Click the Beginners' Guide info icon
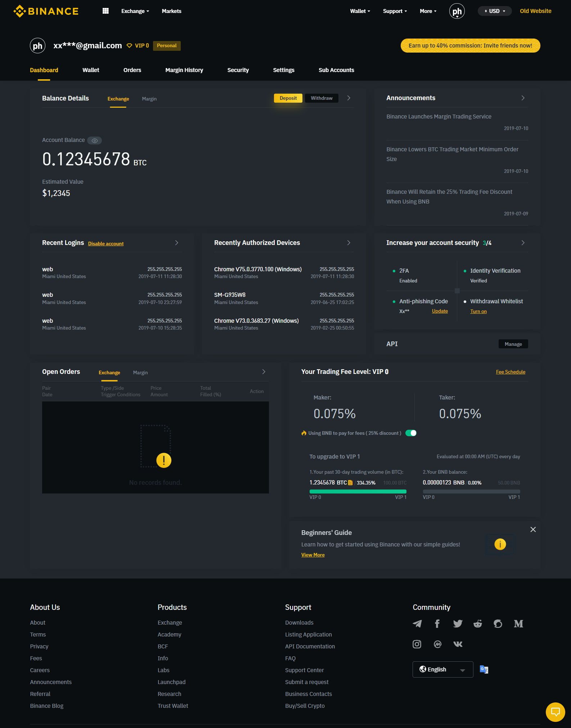This screenshot has width=571, height=728. [500, 544]
